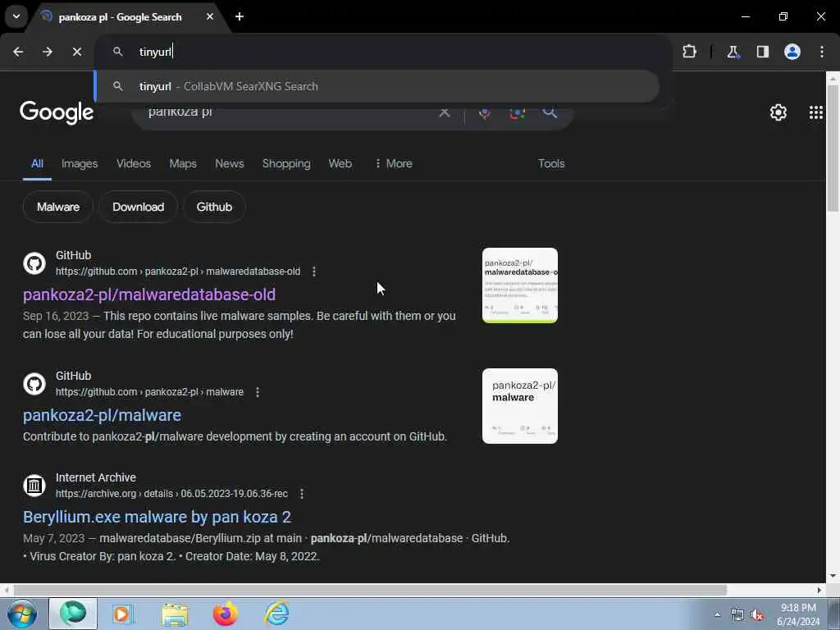
Task: Open the browser profile avatar
Action: tap(792, 52)
